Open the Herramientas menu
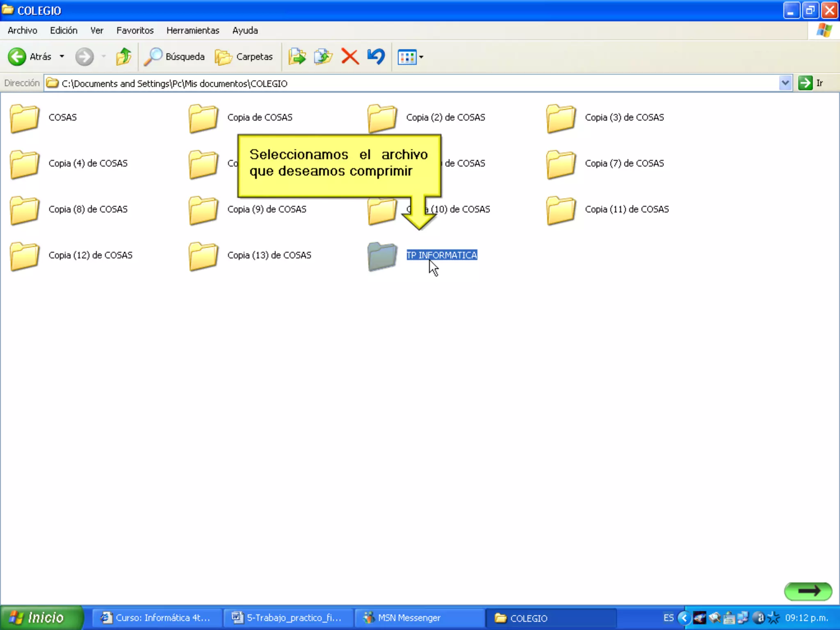This screenshot has height=630, width=840. pyautogui.click(x=193, y=30)
